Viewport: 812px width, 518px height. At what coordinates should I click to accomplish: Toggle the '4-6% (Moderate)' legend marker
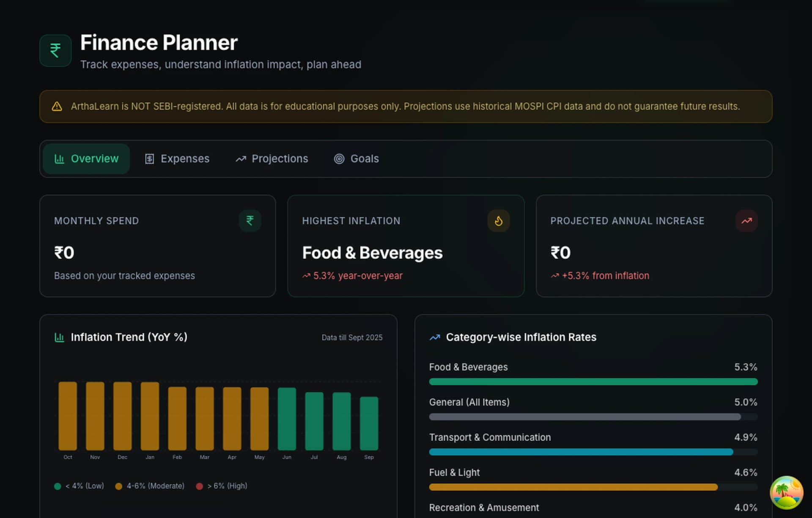click(x=119, y=486)
